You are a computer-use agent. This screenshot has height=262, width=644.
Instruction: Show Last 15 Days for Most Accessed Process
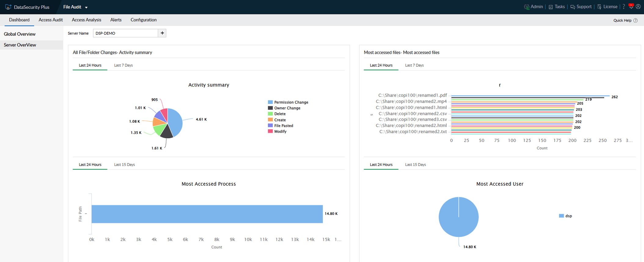[x=124, y=165]
